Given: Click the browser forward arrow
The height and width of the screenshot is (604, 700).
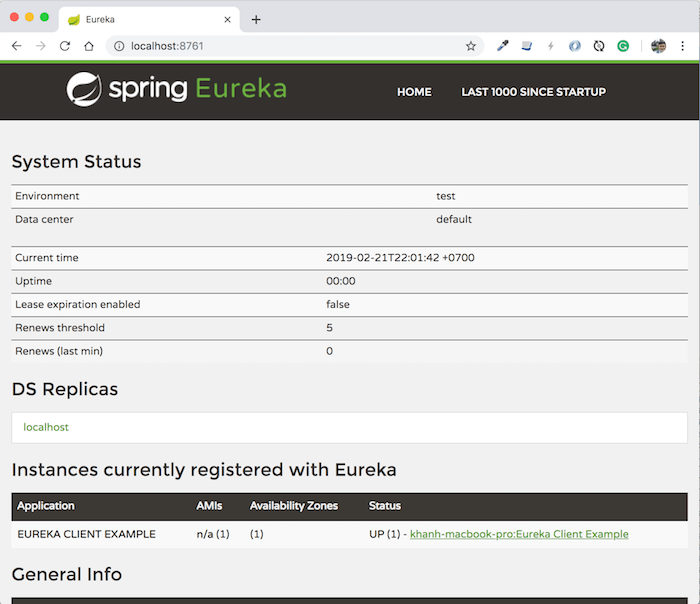Looking at the screenshot, I should click(x=41, y=46).
